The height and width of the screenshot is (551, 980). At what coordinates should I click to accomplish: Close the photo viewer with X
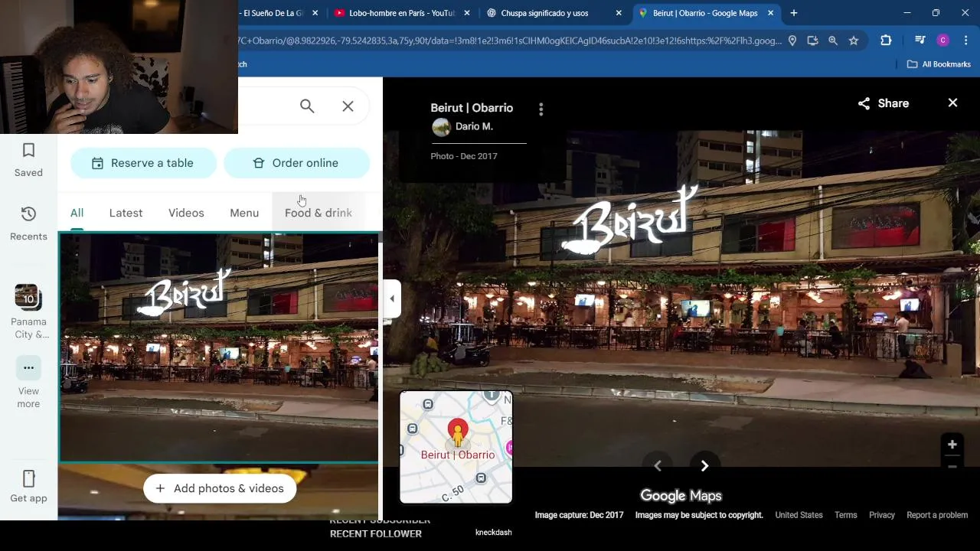[952, 103]
